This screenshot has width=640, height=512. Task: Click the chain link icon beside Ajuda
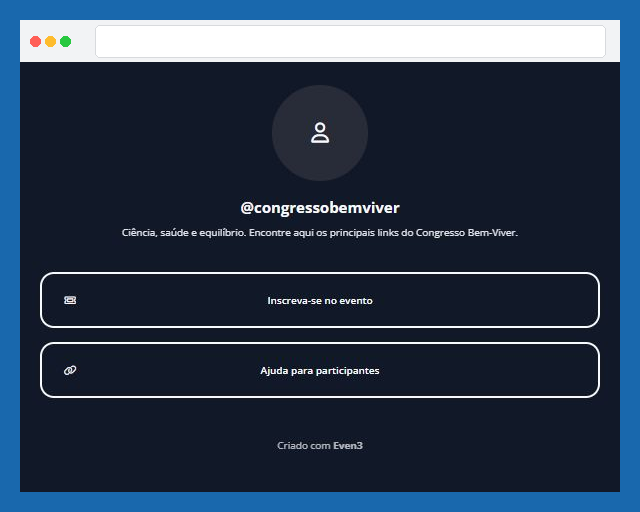point(70,370)
